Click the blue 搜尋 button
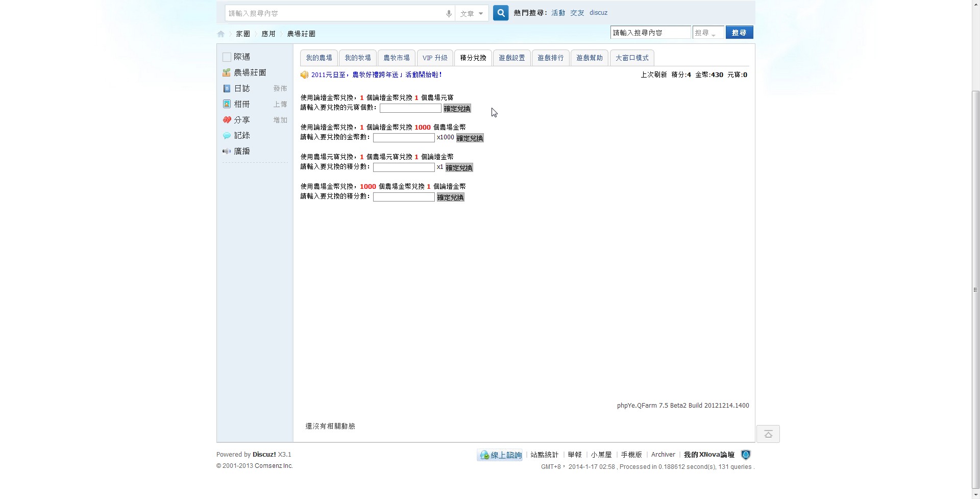This screenshot has height=499, width=980. point(739,33)
